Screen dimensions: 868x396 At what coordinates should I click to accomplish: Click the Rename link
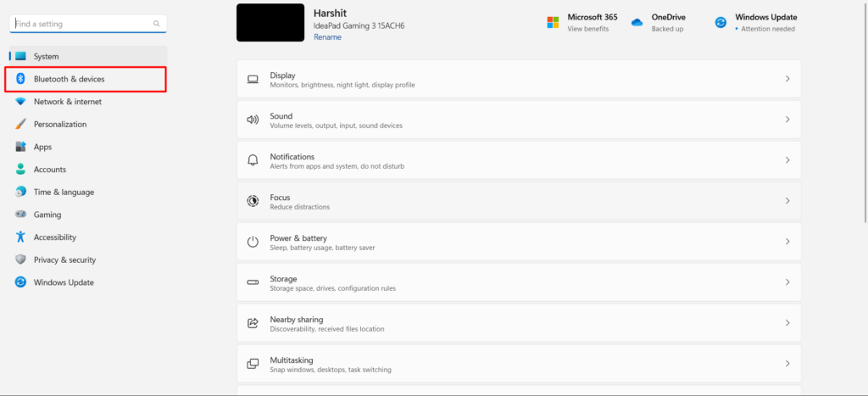[327, 37]
